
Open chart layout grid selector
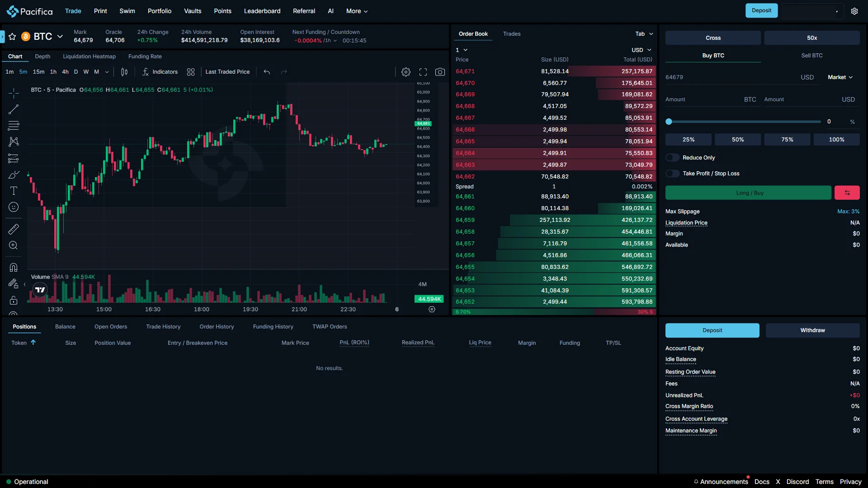click(191, 72)
